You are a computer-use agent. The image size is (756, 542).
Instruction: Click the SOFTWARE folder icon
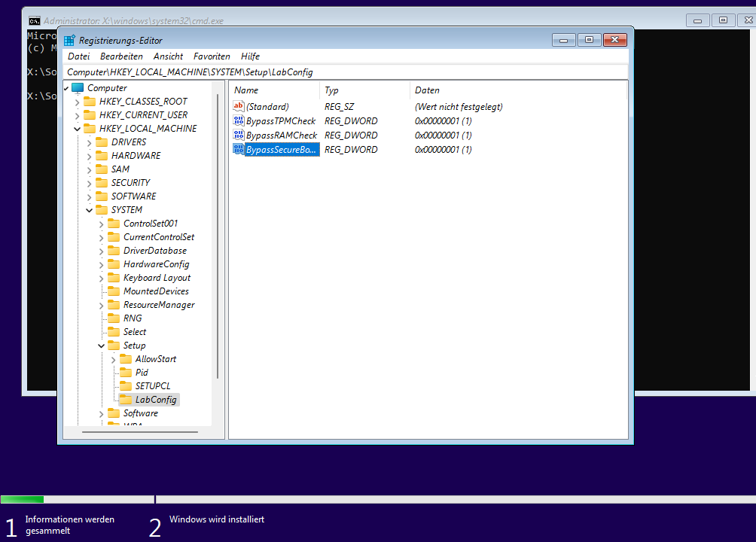[102, 196]
